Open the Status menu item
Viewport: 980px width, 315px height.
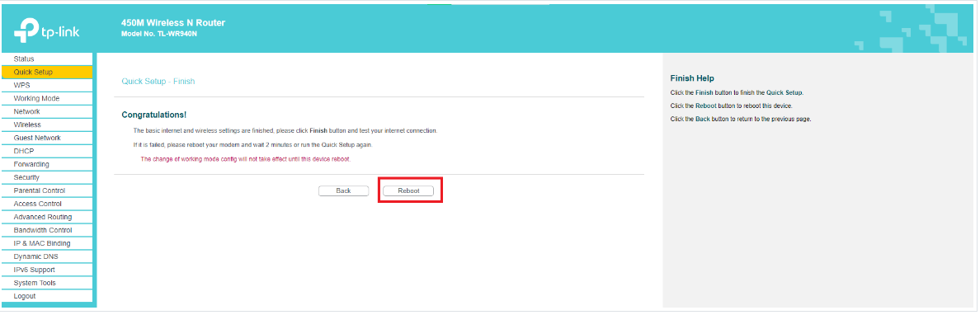click(x=47, y=59)
